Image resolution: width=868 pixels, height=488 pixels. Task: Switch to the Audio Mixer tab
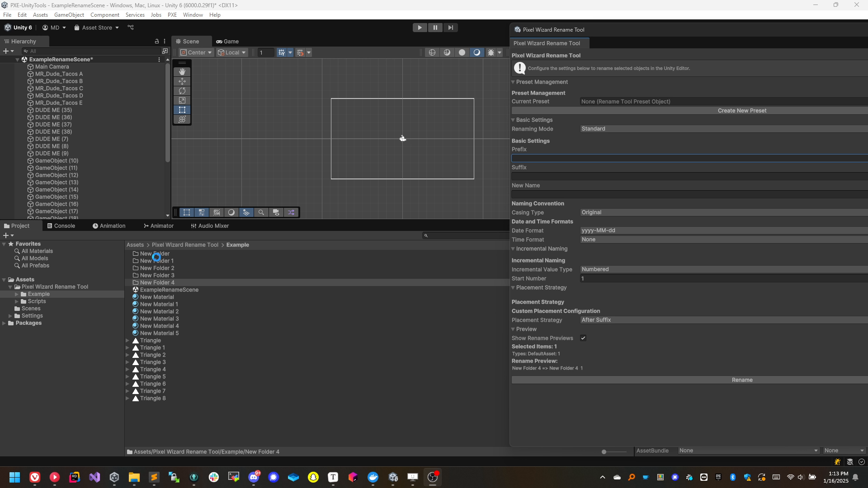pos(210,226)
